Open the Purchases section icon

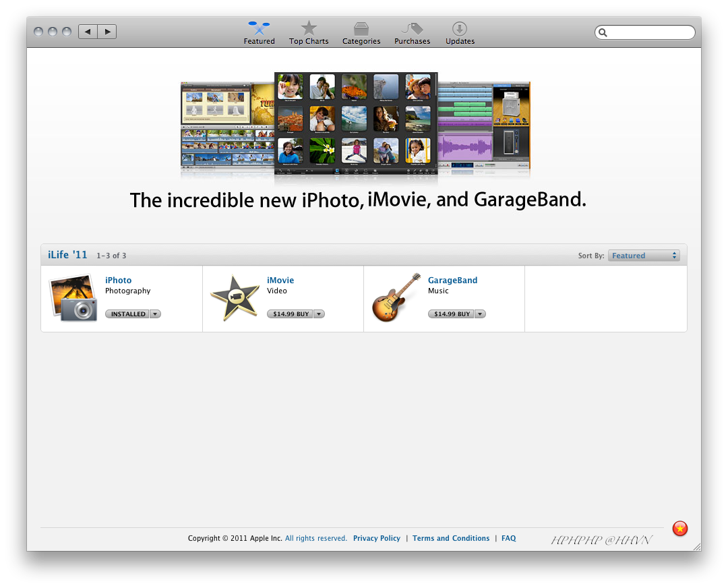(x=412, y=28)
